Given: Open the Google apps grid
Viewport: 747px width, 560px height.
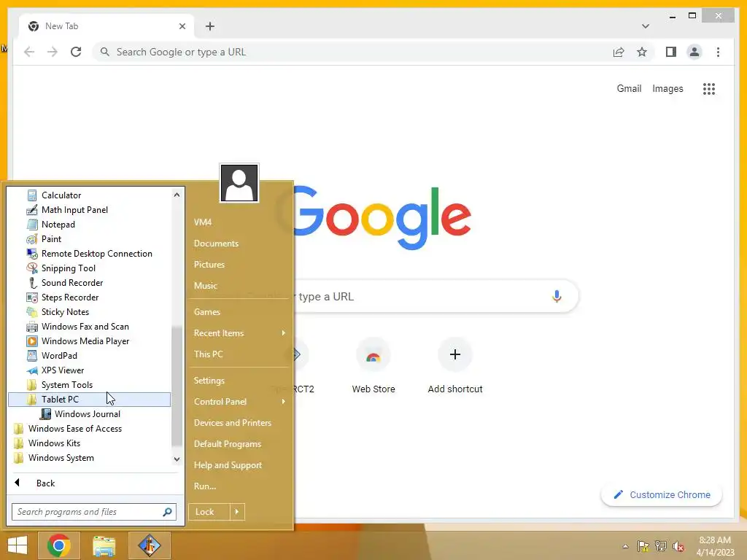Looking at the screenshot, I should click(x=709, y=89).
